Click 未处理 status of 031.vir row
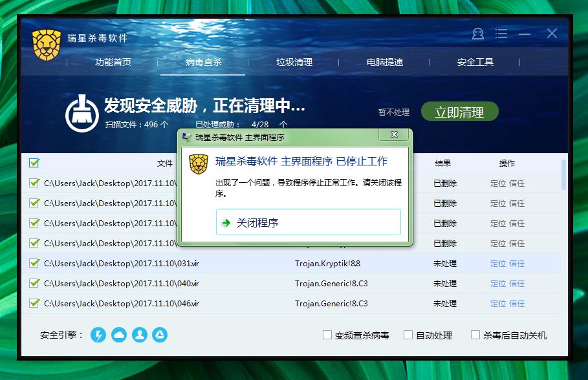This screenshot has width=588, height=380. [445, 264]
